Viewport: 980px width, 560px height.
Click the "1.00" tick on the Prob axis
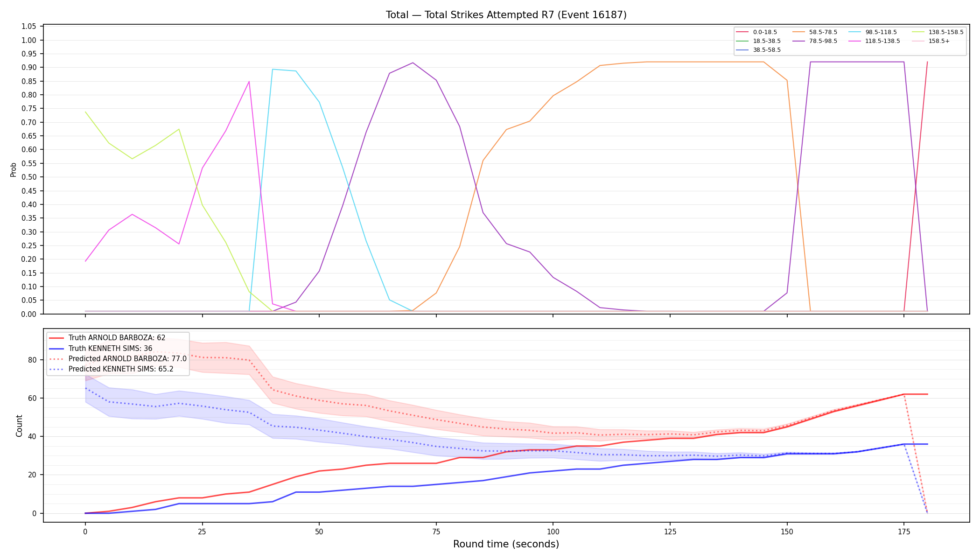click(x=29, y=40)
